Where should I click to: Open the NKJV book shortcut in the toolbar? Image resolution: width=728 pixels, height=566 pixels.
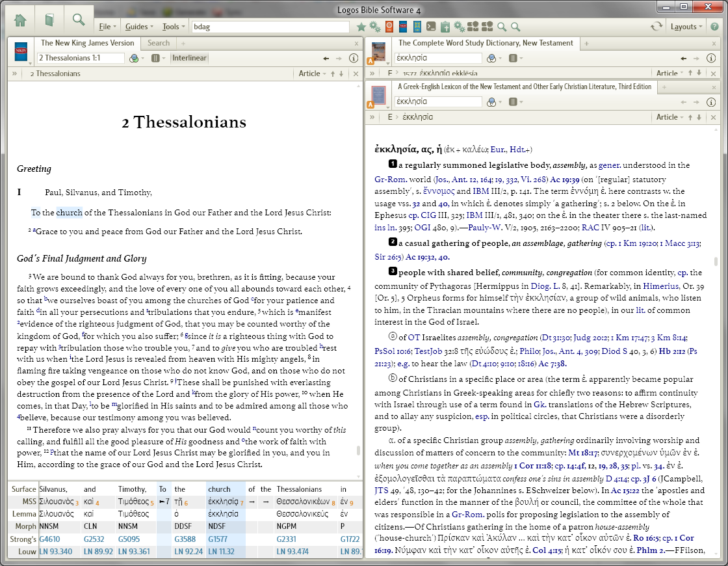tap(403, 27)
